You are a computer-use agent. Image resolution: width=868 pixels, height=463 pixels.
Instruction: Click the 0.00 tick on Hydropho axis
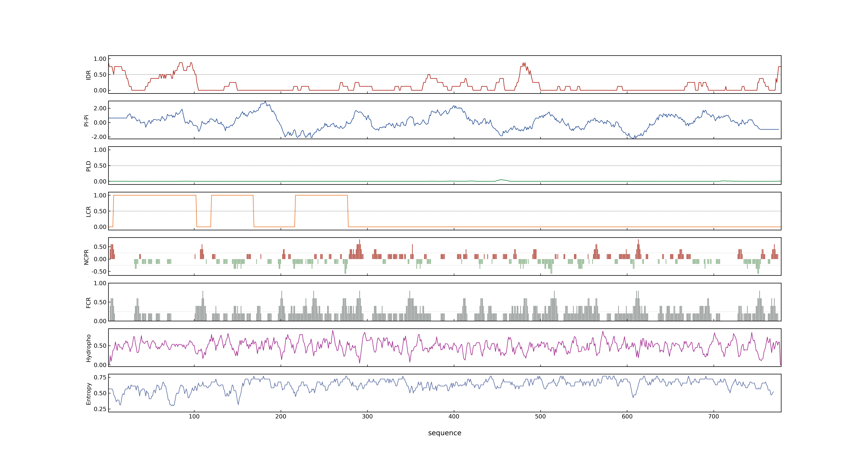[100, 365]
